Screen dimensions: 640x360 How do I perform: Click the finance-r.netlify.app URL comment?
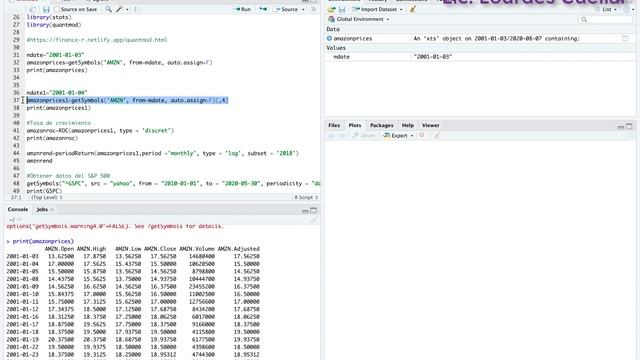pos(97,40)
